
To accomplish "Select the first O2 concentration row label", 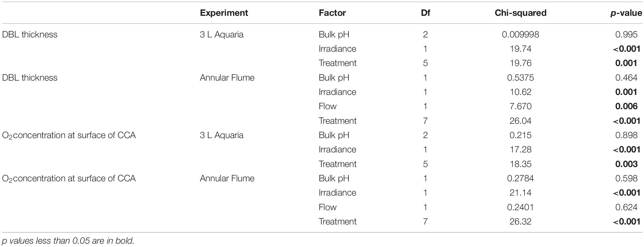I will pos(69,135).
